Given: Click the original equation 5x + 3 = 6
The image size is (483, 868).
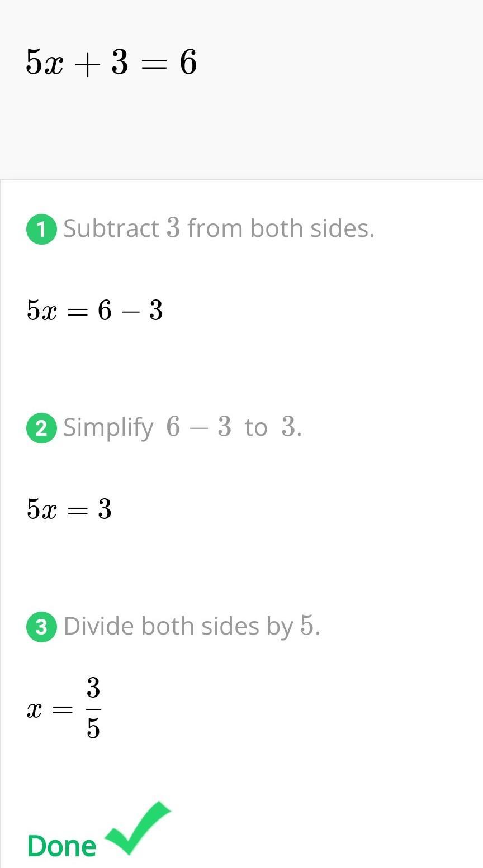Looking at the screenshot, I should (111, 62).
